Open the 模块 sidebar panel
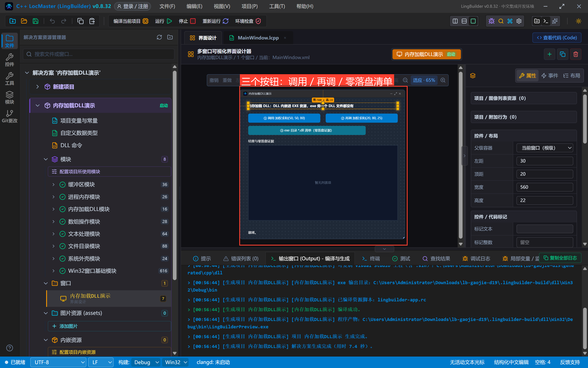The image size is (588, 368). click(9, 97)
